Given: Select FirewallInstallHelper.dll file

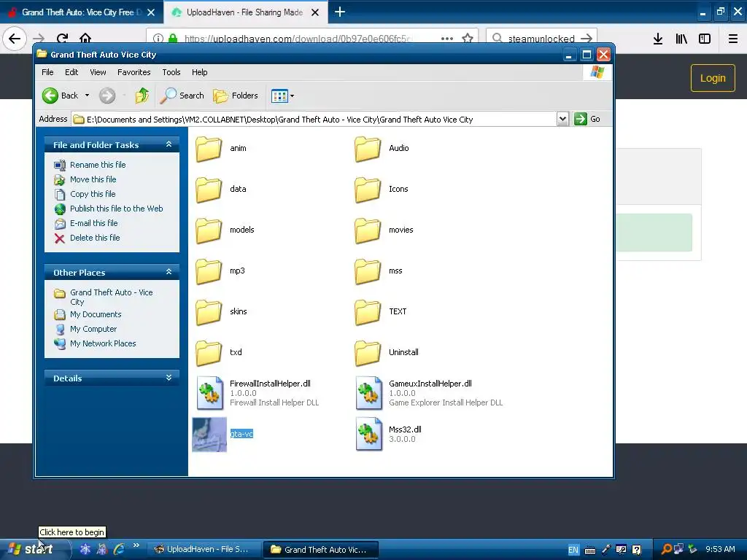Looking at the screenshot, I should click(x=258, y=393).
